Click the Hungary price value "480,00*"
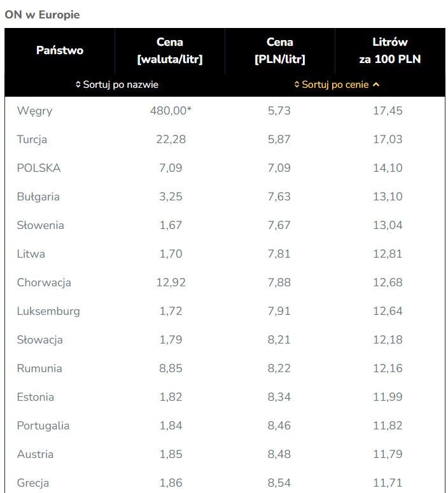The width and height of the screenshot is (448, 493). (171, 111)
